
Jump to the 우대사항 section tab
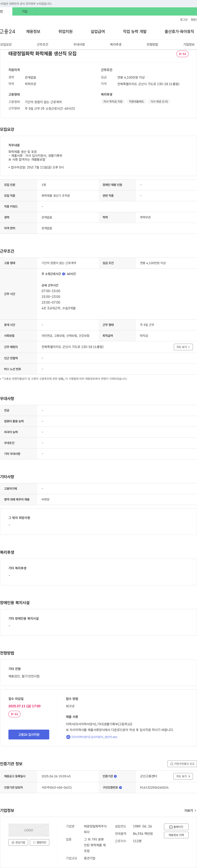click(x=79, y=44)
